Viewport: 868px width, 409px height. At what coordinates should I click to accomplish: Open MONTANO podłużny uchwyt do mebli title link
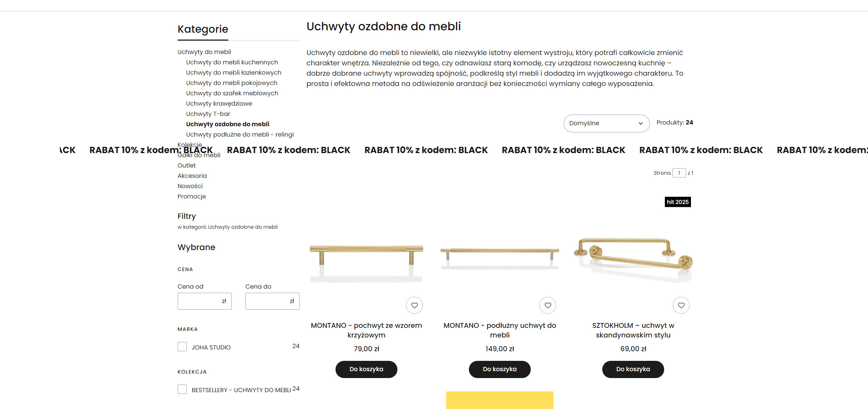pyautogui.click(x=499, y=330)
